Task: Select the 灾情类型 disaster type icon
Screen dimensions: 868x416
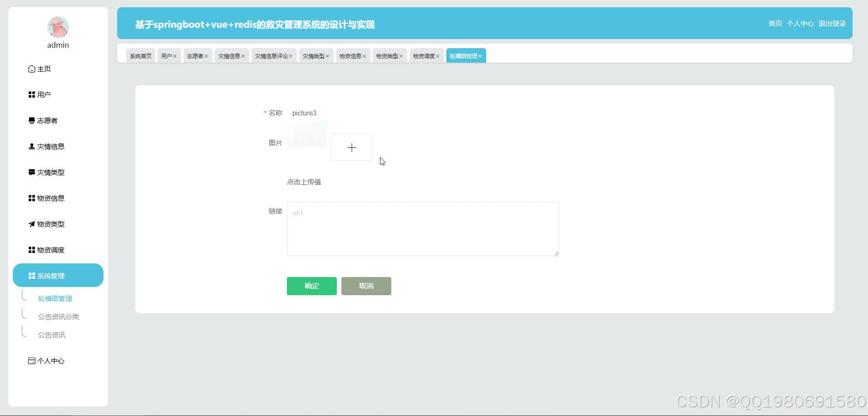Action: click(x=31, y=172)
